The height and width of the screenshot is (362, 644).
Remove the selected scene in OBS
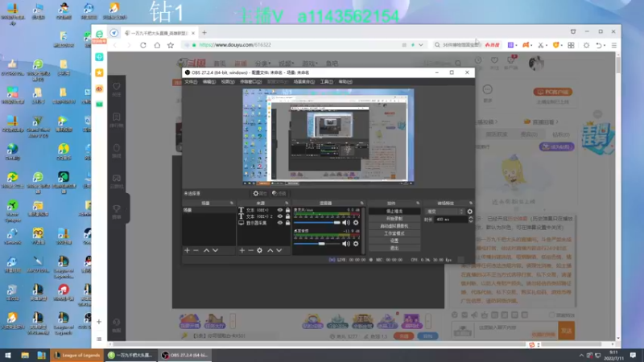(x=196, y=250)
